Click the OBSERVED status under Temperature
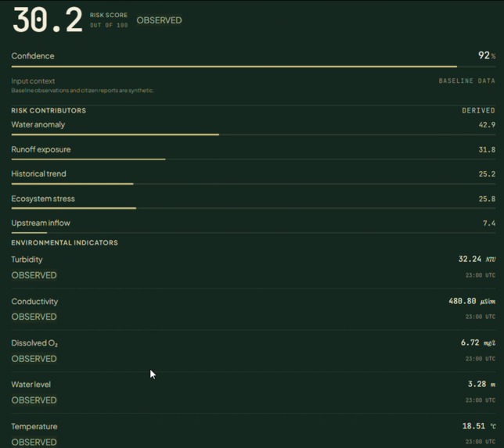504x448 pixels. point(34,443)
